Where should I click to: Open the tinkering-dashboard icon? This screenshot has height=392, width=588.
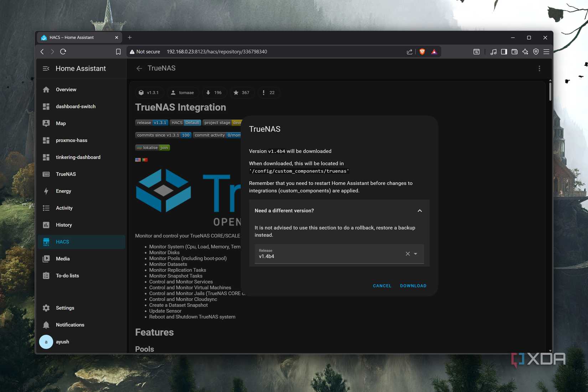[x=46, y=157]
